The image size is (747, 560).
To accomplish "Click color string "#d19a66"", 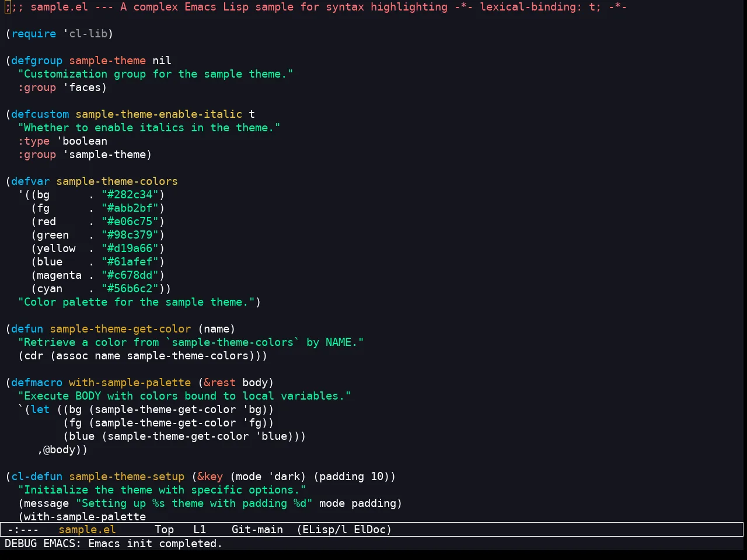I will click(x=130, y=249).
